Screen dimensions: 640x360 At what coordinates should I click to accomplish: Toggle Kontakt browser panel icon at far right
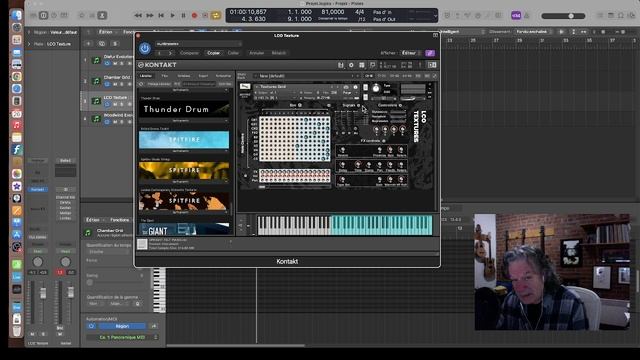pyautogui.click(x=432, y=65)
